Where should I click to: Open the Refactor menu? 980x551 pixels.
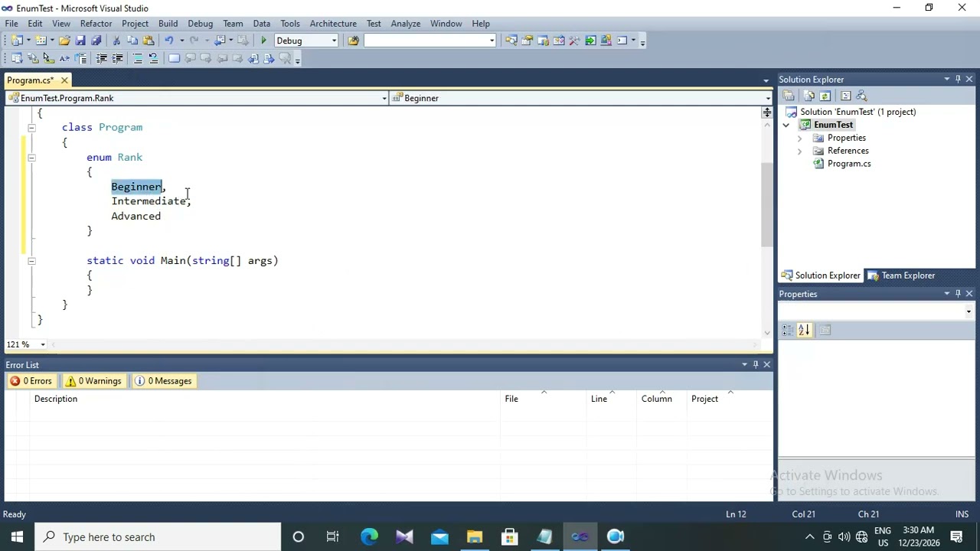pyautogui.click(x=96, y=23)
